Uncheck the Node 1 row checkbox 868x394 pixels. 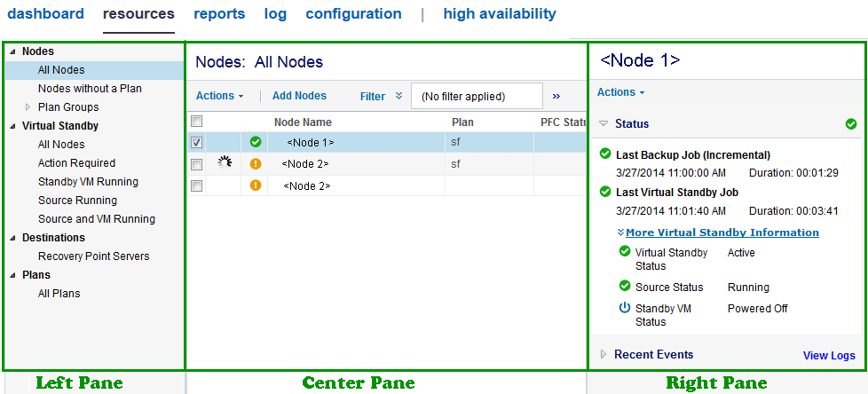(x=197, y=142)
